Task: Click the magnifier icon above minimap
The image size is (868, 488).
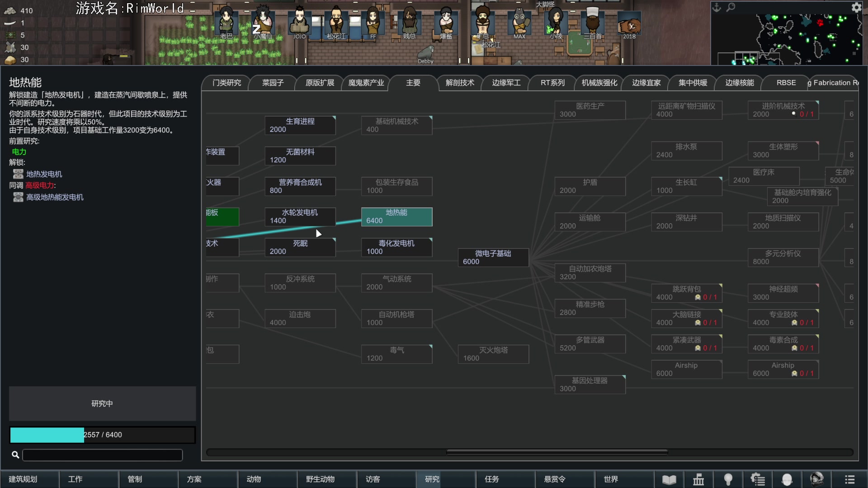Action: tap(731, 7)
